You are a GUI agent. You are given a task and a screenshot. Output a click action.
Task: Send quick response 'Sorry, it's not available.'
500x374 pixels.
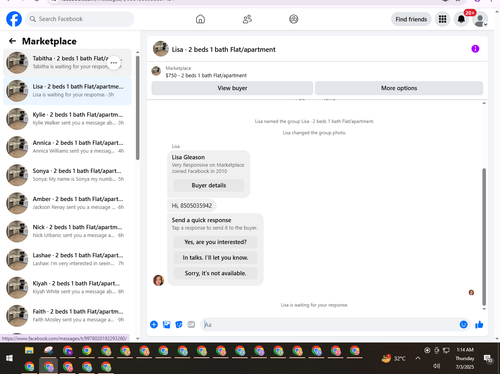pyautogui.click(x=215, y=273)
